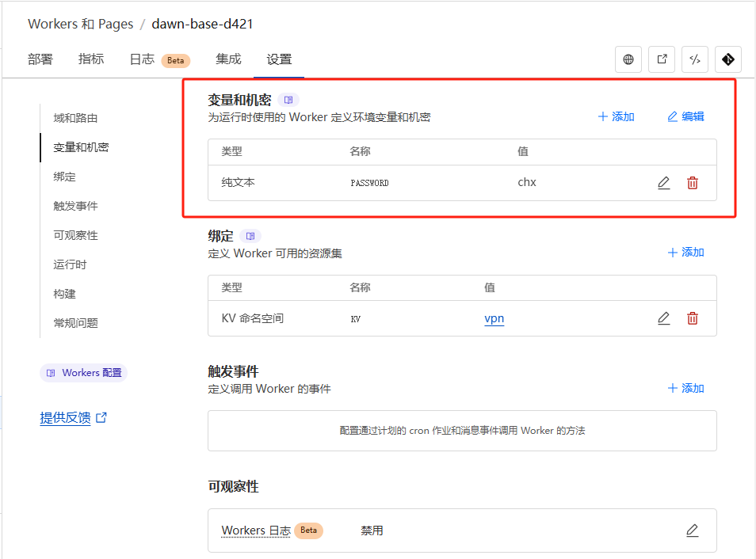756x559 pixels.
Task: Click the globe icon button in the header
Action: tap(628, 59)
